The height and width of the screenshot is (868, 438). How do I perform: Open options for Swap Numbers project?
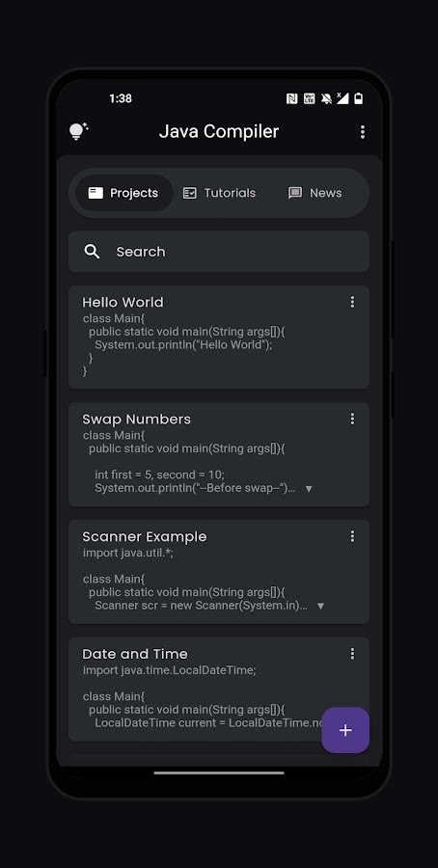352,420
